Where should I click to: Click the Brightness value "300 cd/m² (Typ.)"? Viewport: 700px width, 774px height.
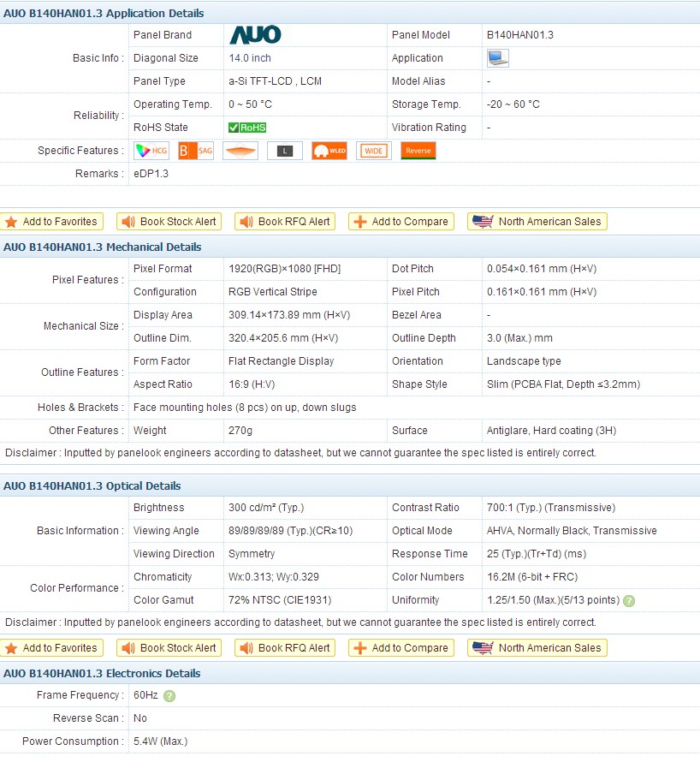pyautogui.click(x=266, y=508)
